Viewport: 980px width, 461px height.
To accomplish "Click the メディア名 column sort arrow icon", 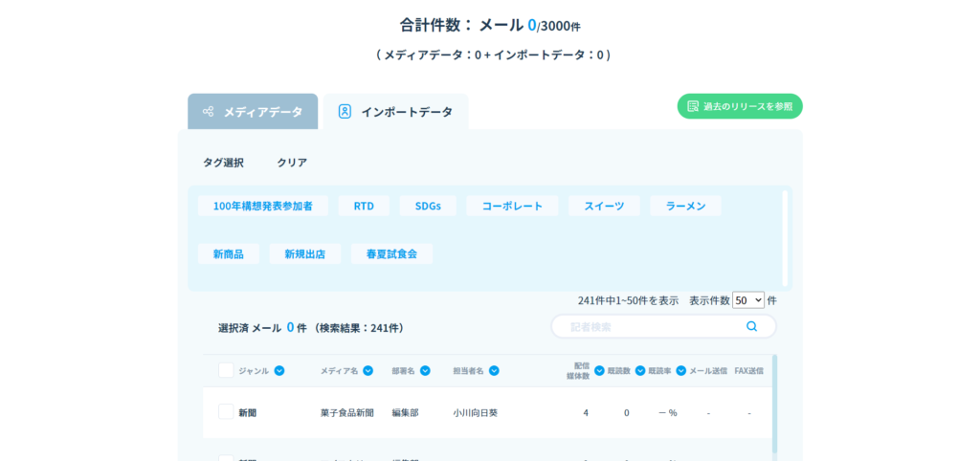I will [368, 371].
